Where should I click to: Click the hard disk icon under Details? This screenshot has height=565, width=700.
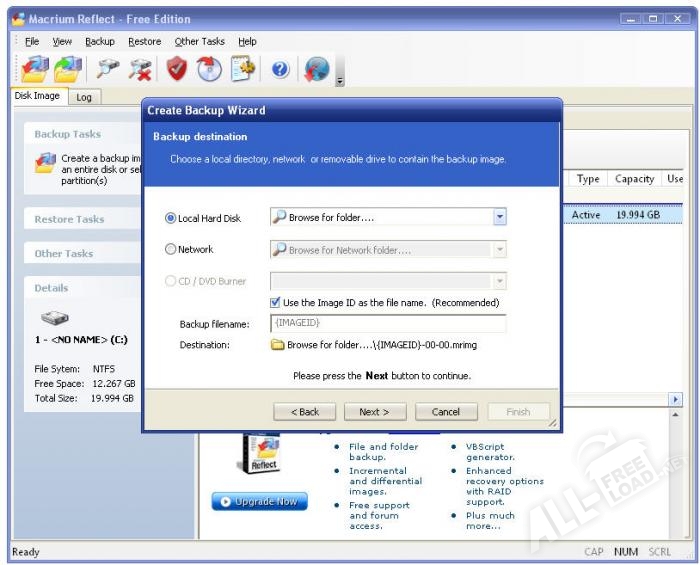54,318
